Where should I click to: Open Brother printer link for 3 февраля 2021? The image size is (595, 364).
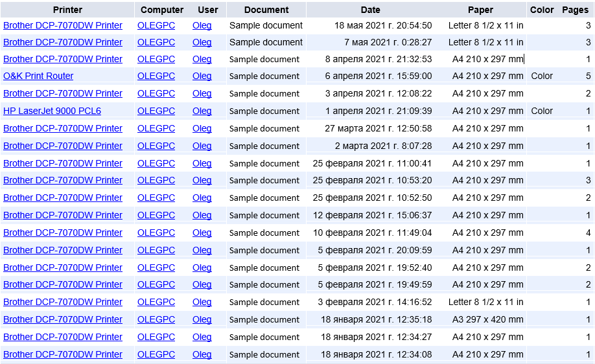[x=63, y=302]
